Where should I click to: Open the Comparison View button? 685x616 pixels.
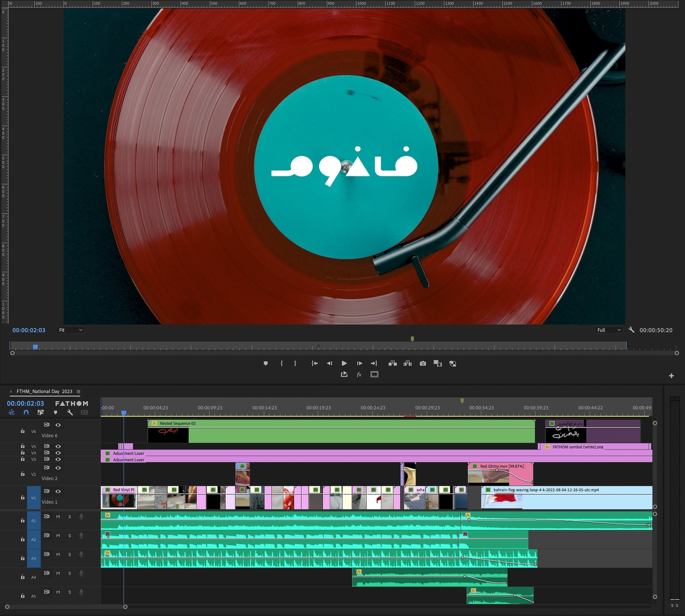coord(438,363)
